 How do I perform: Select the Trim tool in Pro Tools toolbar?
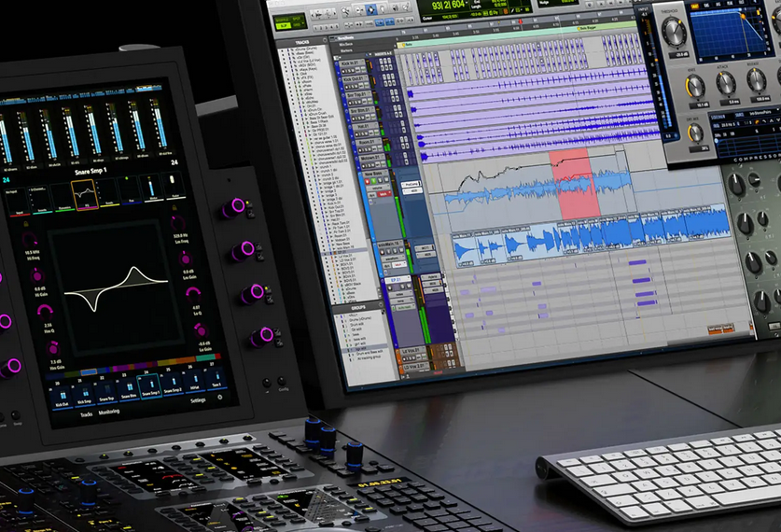[x=359, y=10]
